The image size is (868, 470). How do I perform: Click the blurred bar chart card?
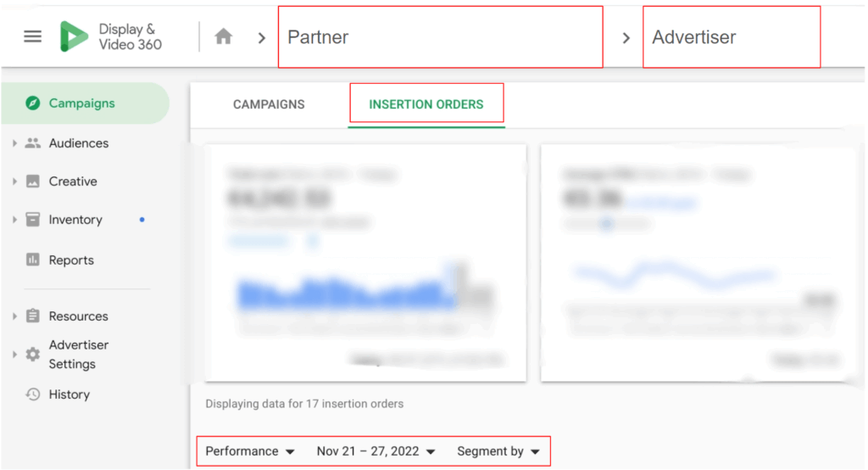(365, 263)
